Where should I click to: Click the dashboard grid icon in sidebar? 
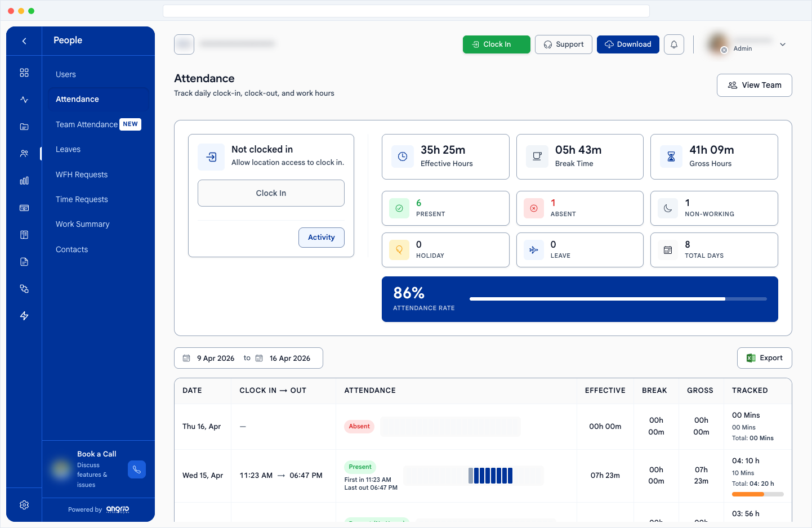pos(24,73)
